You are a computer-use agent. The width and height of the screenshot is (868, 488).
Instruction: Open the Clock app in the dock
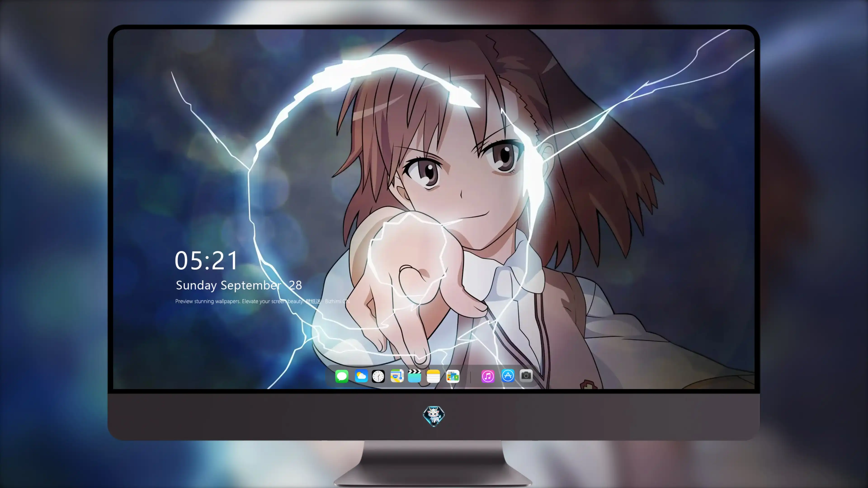point(378,376)
